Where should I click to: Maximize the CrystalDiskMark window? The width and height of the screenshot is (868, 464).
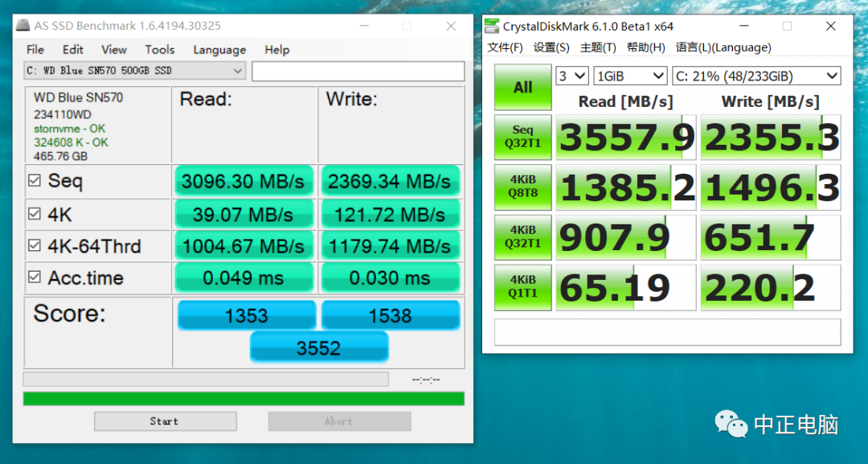pyautogui.click(x=787, y=26)
